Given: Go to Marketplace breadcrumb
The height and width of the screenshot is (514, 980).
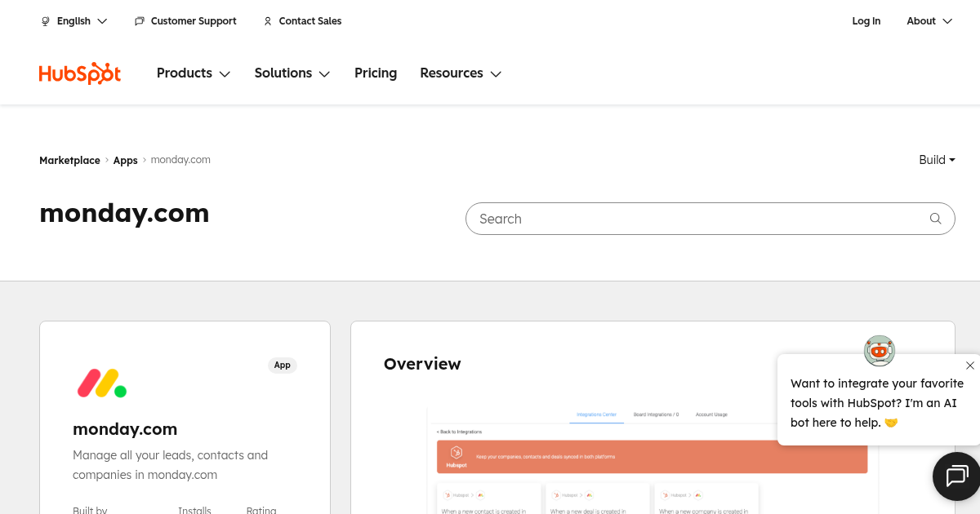Looking at the screenshot, I should click(x=69, y=161).
